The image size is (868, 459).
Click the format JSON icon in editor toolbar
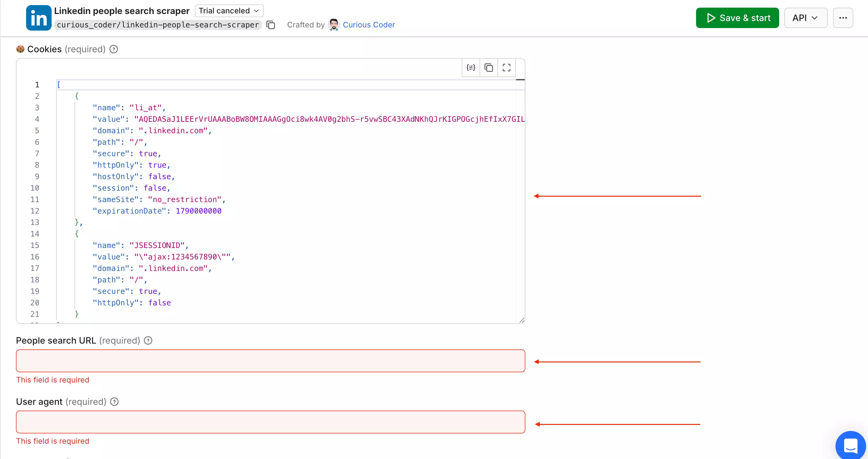[x=471, y=68]
